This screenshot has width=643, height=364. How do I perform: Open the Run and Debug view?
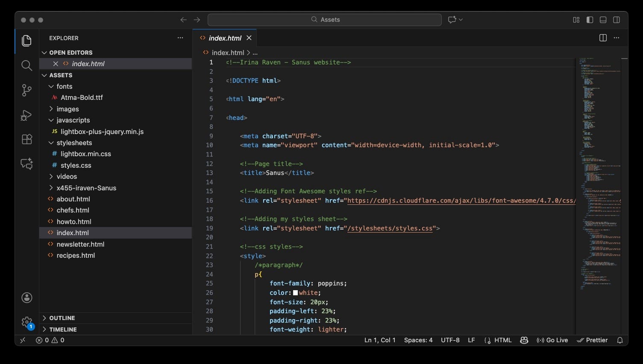coord(26,115)
